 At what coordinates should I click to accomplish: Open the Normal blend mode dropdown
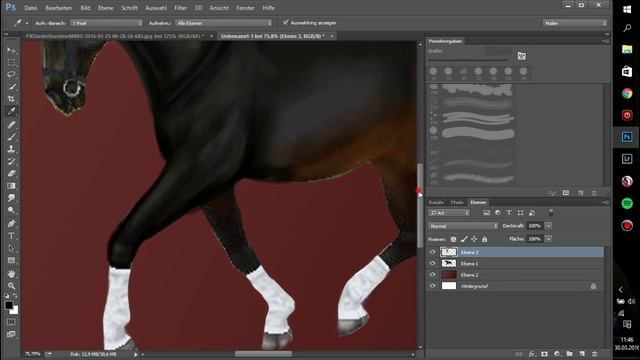coord(463,226)
